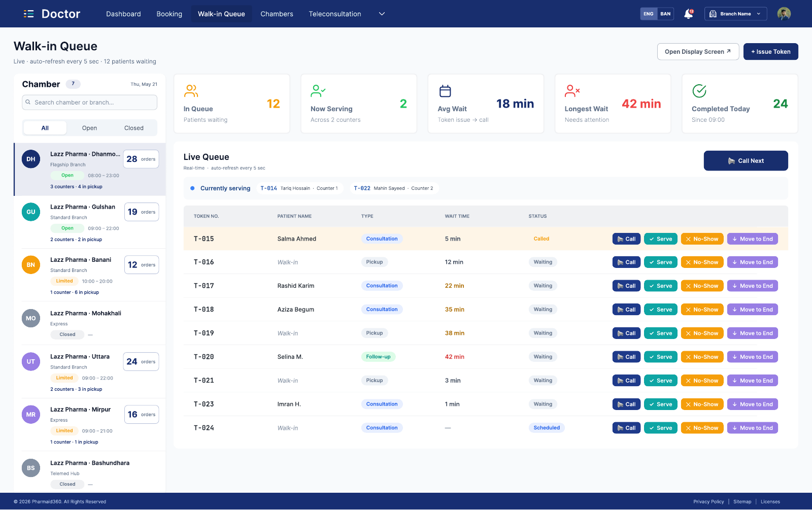The width and height of the screenshot is (812, 510).
Task: Click the search magnifier icon in chamber search
Action: click(x=28, y=102)
